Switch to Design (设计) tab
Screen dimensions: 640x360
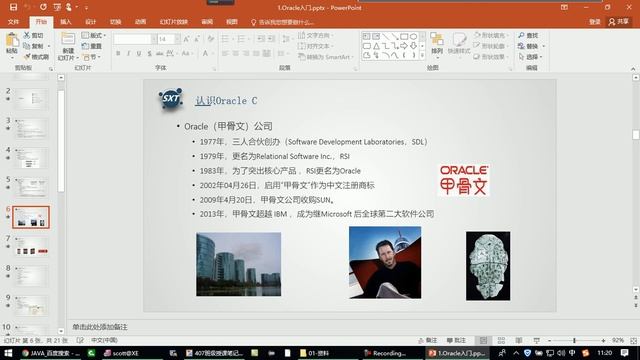(91, 22)
